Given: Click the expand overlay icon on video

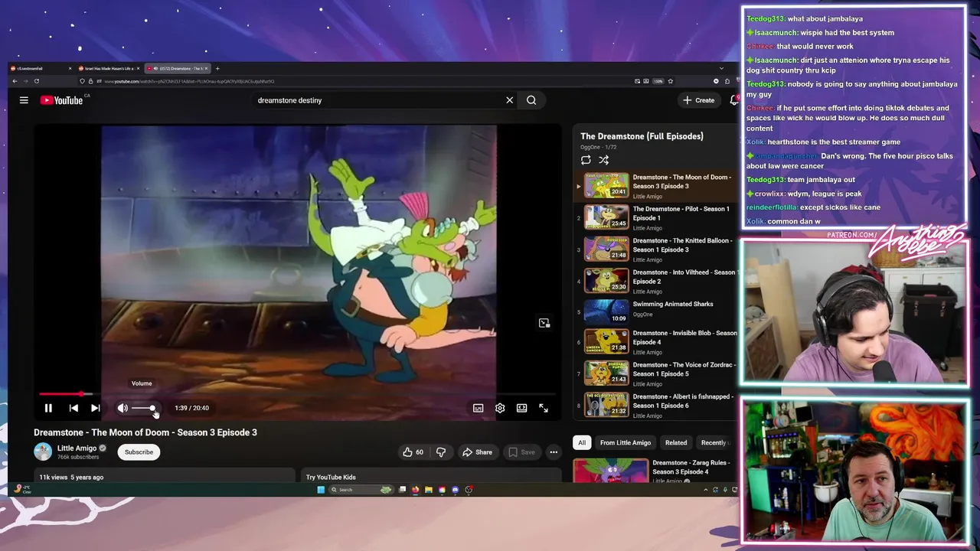Looking at the screenshot, I should click(544, 323).
